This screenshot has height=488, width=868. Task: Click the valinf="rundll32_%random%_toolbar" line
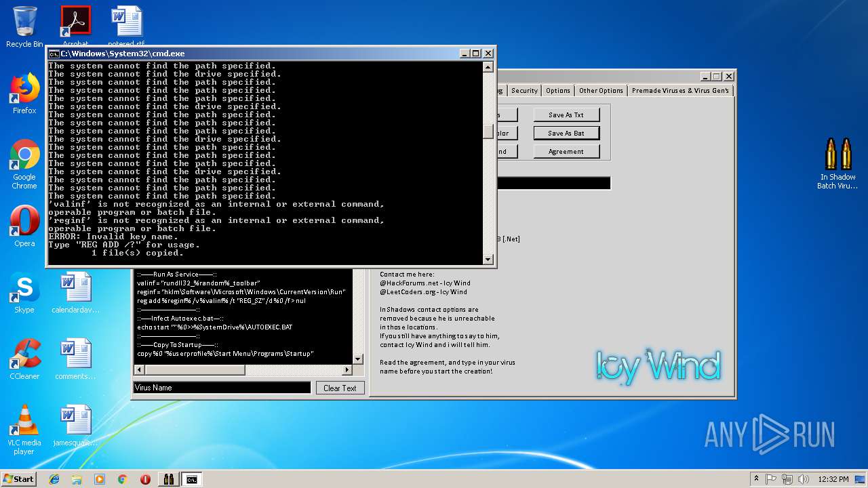click(x=199, y=283)
